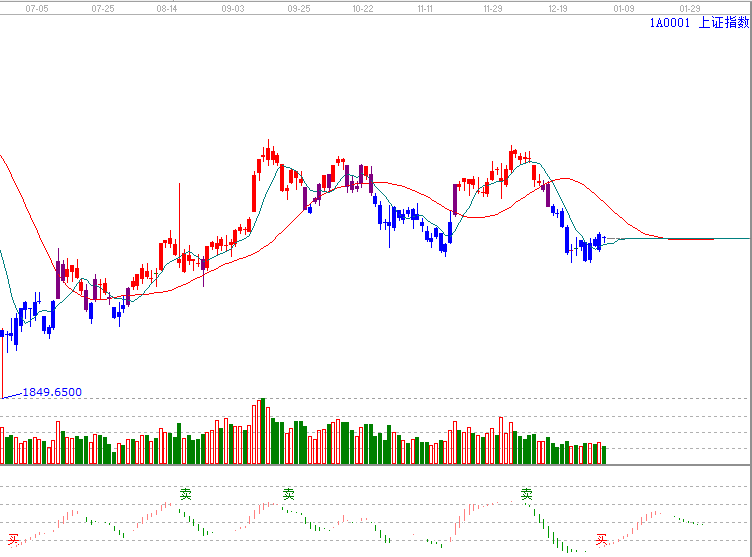Viewport: 752px width, 557px height.
Task: Click the 07-25 date on the axis
Action: (102, 7)
